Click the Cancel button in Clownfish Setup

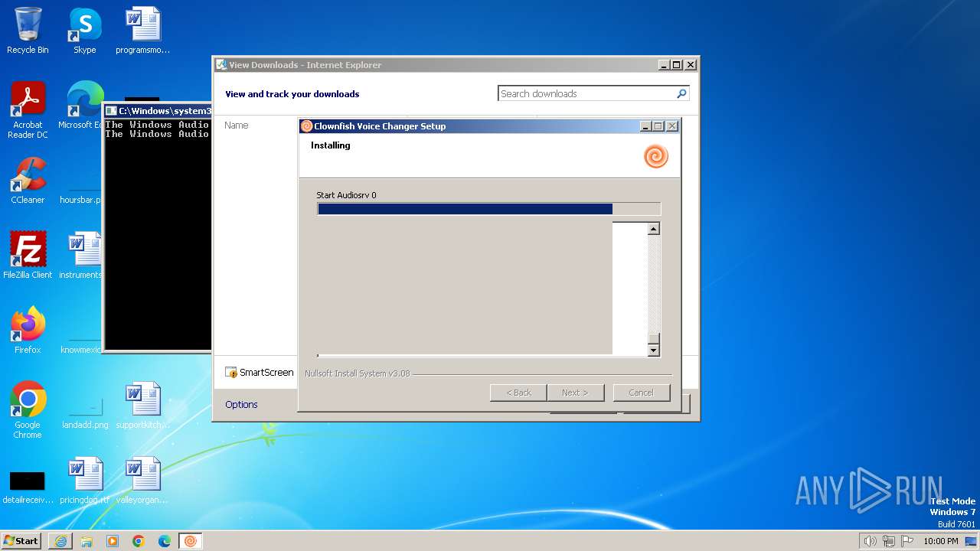pyautogui.click(x=642, y=393)
